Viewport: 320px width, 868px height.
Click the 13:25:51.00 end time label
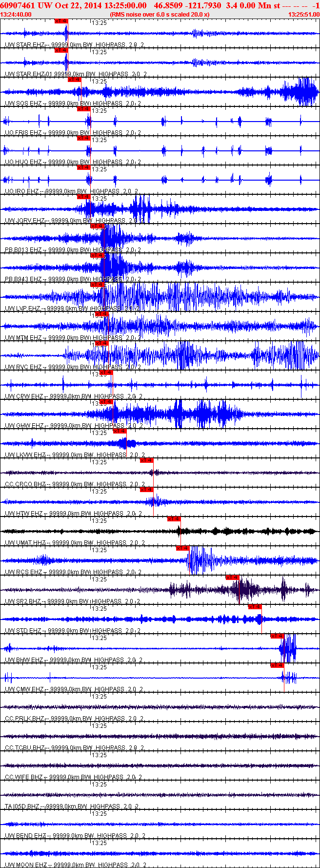click(x=303, y=15)
